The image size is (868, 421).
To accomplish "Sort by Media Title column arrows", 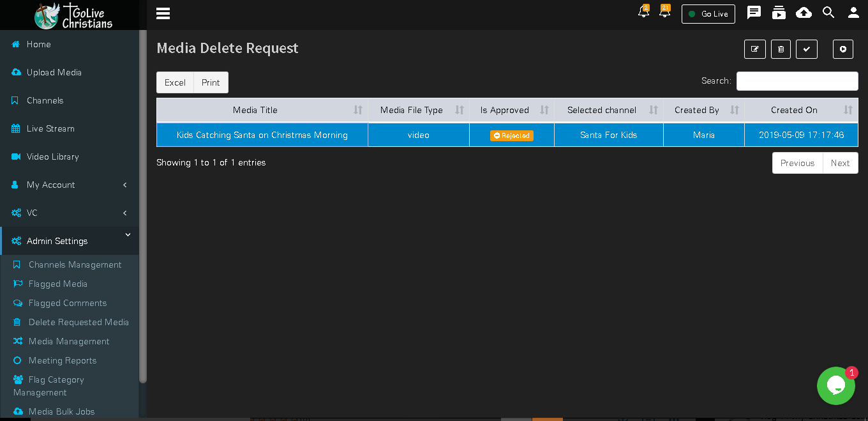I will pyautogui.click(x=358, y=110).
